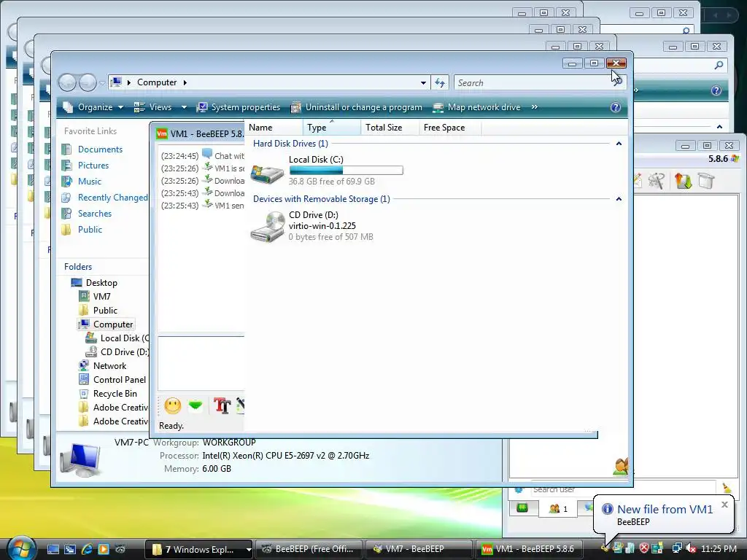This screenshot has height=560, width=747.
Task: Sort by the Name column header
Action: (274, 128)
